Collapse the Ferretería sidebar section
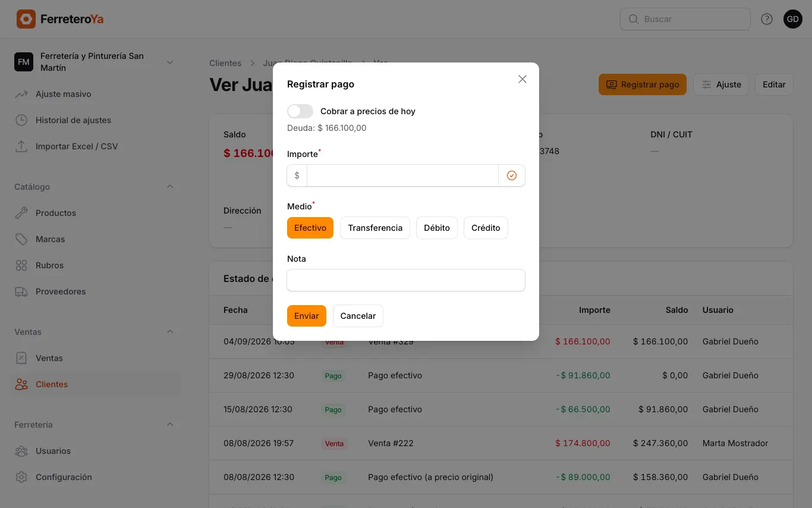Screen dimensions: 812x508 pos(170,425)
